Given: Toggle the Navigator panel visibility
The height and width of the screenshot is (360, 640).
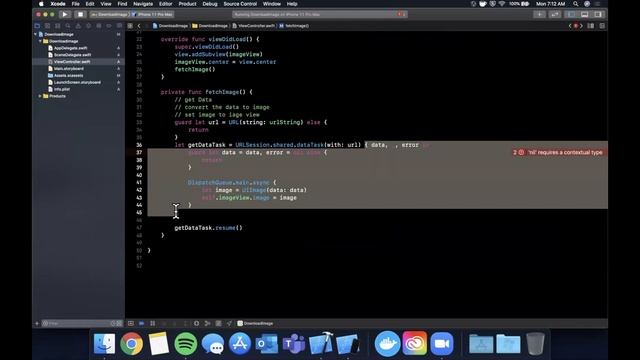Looking at the screenshot, I should click(571, 14).
